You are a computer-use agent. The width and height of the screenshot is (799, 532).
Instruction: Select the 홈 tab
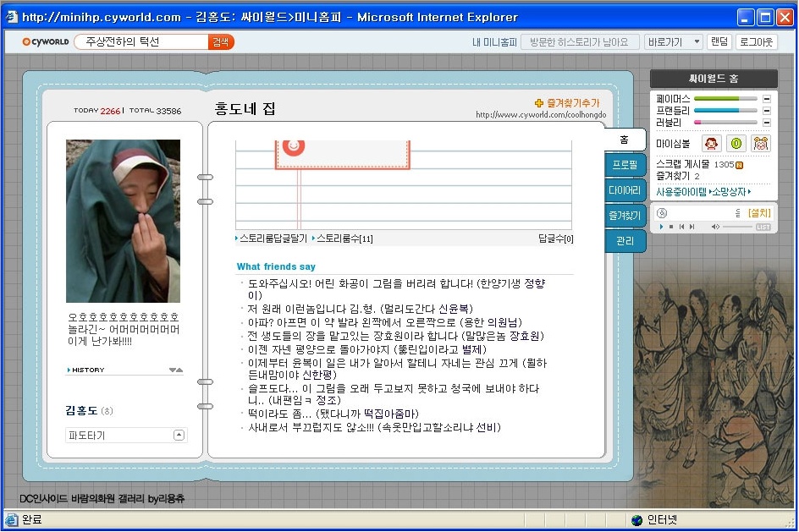[625, 140]
